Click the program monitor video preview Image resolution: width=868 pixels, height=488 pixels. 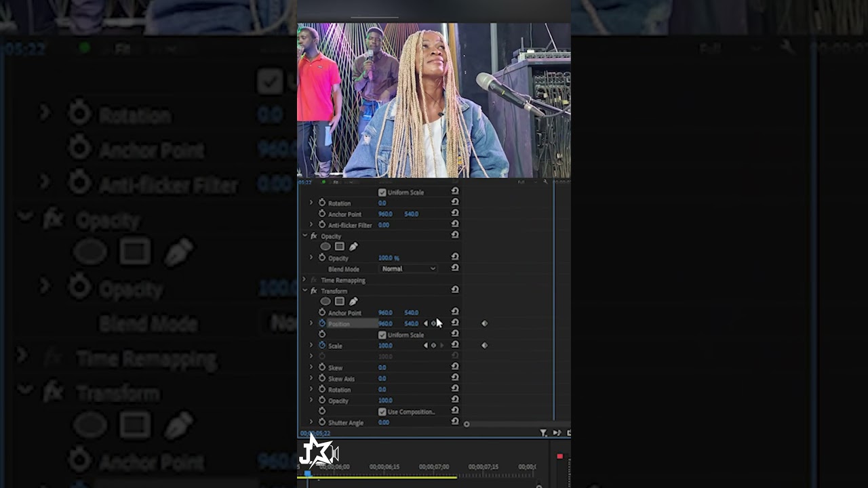tap(434, 100)
